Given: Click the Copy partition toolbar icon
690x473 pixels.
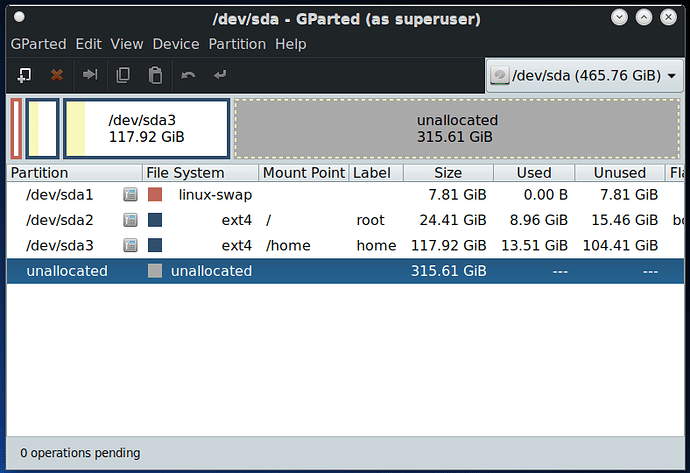Looking at the screenshot, I should (x=123, y=75).
